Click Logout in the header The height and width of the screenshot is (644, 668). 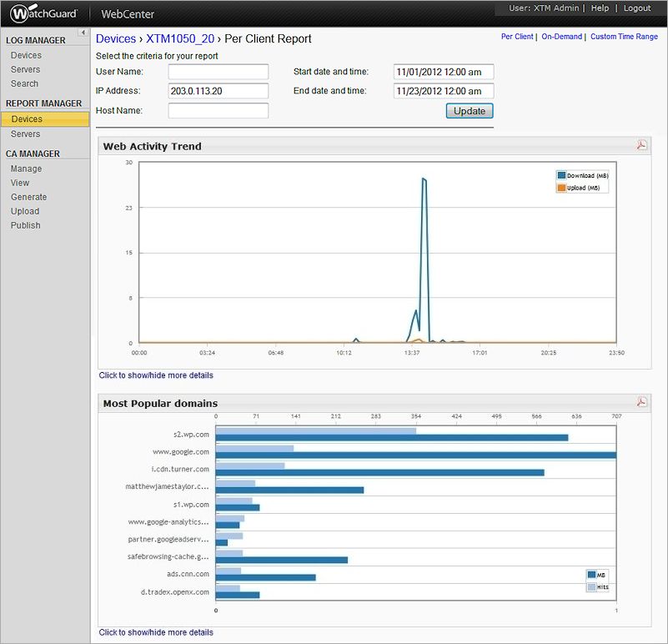click(x=637, y=8)
